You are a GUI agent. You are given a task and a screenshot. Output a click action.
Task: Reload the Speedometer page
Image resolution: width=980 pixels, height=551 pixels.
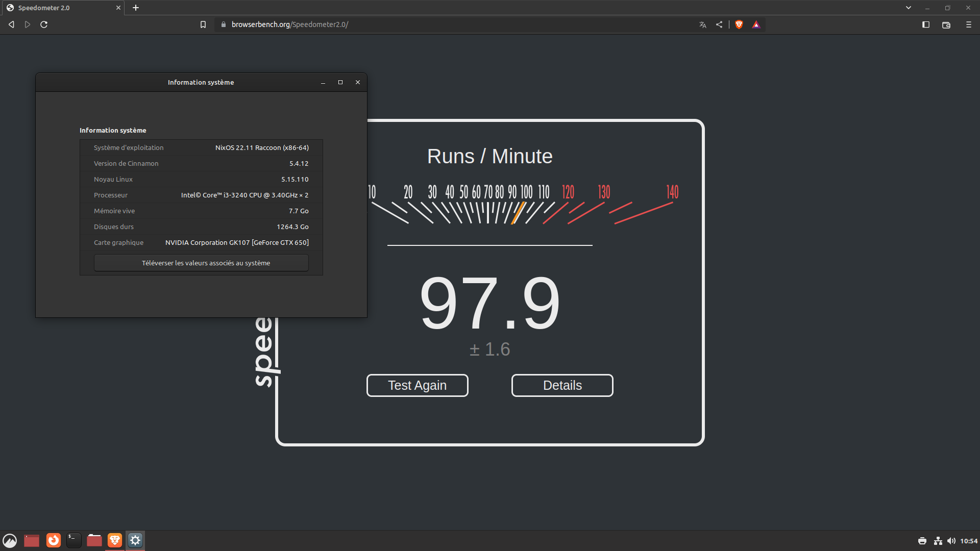tap(44, 24)
